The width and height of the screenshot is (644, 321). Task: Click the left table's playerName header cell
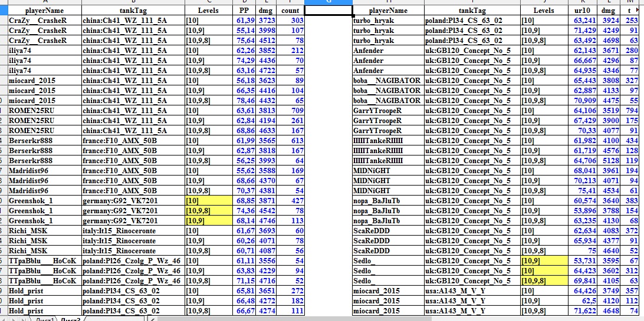click(x=45, y=10)
